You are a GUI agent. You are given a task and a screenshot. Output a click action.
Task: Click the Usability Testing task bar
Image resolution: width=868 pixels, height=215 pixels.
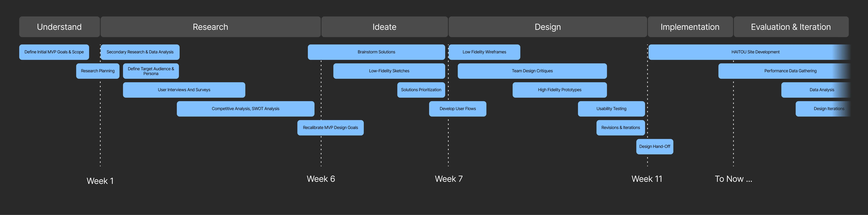click(x=611, y=109)
